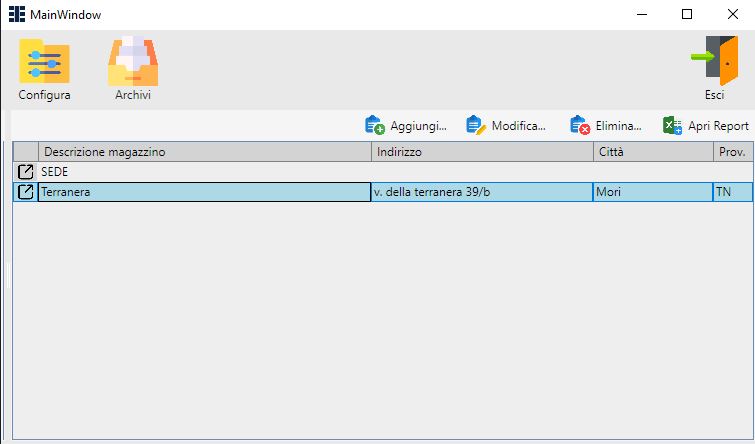Select the Terranera description cell
Image resolution: width=755 pixels, height=444 pixels.
click(x=204, y=192)
